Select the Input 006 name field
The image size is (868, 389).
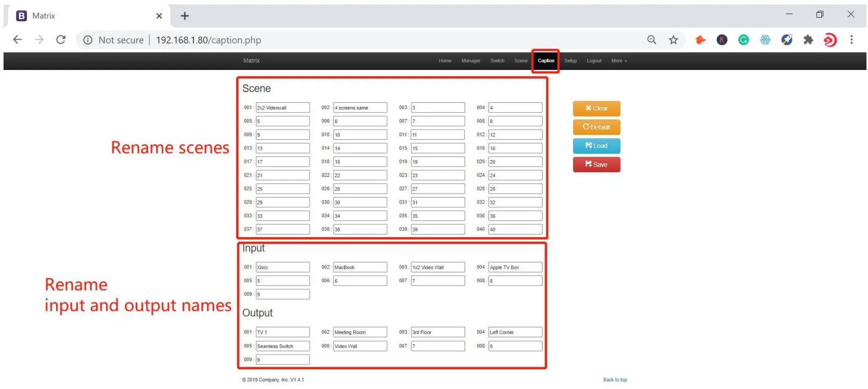coord(360,281)
